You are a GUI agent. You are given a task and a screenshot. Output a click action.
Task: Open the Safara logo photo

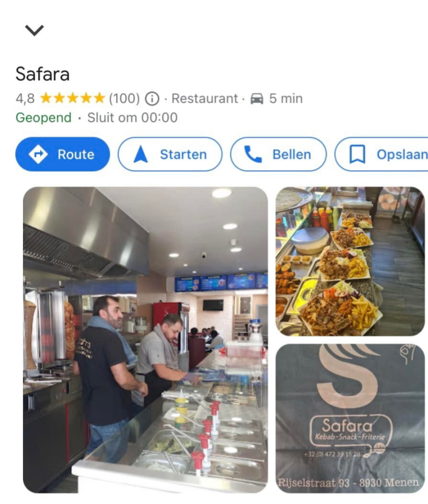pyautogui.click(x=350, y=418)
